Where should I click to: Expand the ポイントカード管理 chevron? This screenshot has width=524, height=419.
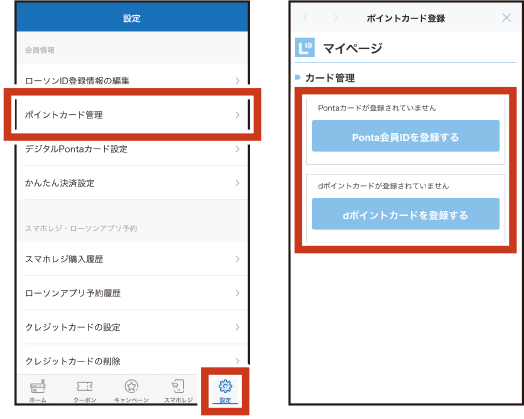[238, 115]
